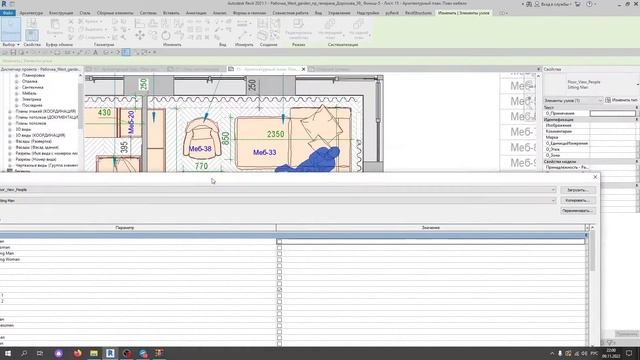
Task: Select the Rotate tool in Modify panel
Action: pyautogui.click(x=166, y=36)
